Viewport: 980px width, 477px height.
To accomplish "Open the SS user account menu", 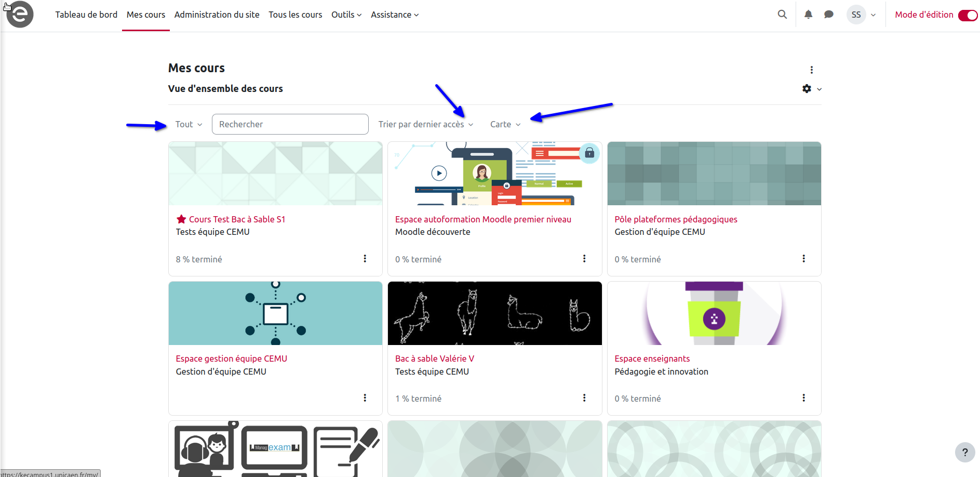I will [x=863, y=15].
